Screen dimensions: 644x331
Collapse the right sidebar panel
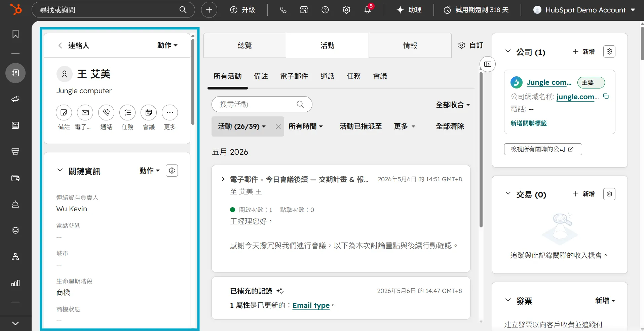pyautogui.click(x=488, y=64)
